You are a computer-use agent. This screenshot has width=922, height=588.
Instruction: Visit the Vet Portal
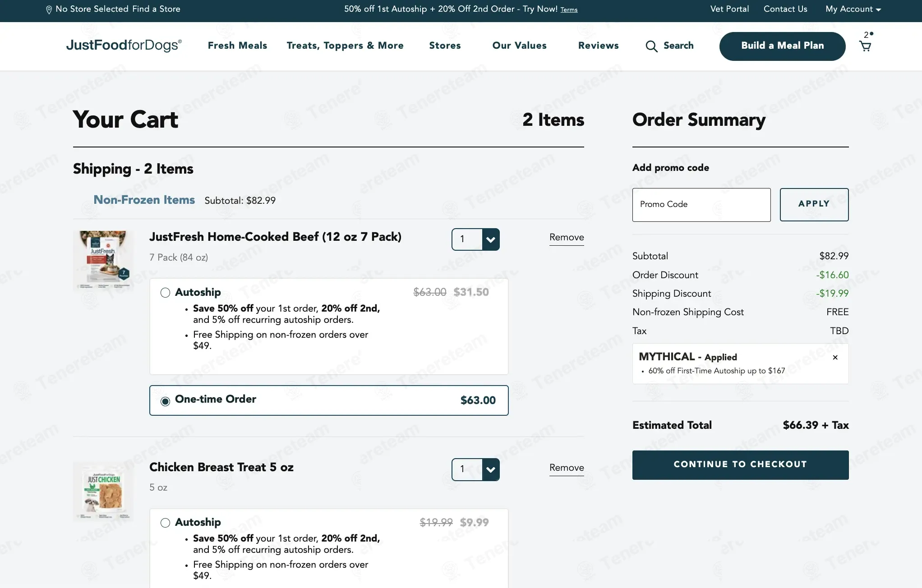point(729,9)
